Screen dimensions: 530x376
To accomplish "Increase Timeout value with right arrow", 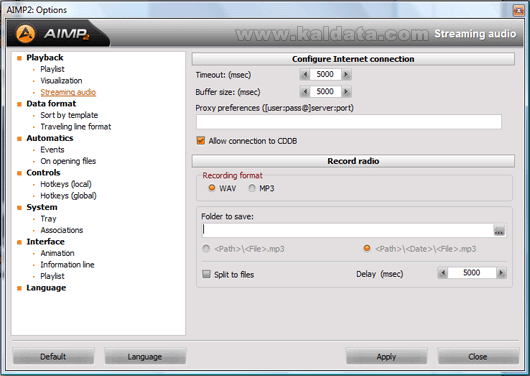I will (x=346, y=74).
